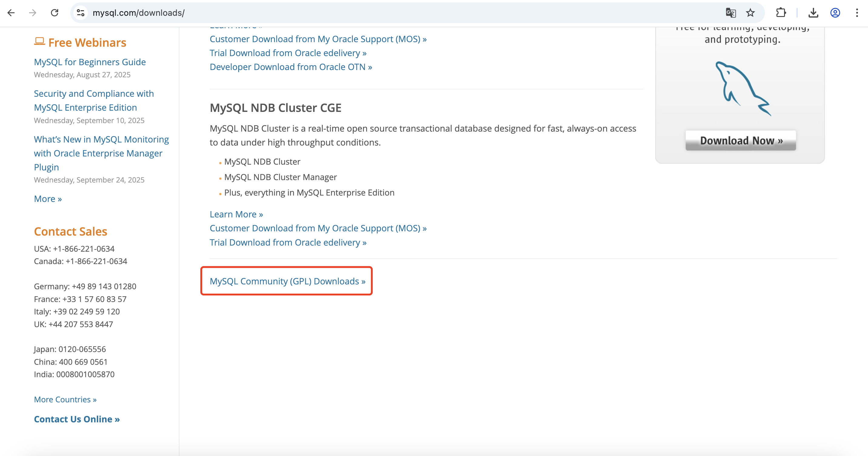The height and width of the screenshot is (456, 868).
Task: Reload the page with refresh icon
Action: point(55,13)
